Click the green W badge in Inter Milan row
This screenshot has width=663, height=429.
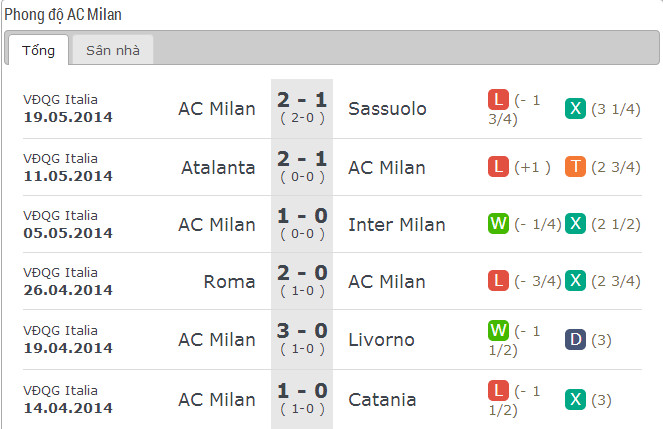pos(498,224)
